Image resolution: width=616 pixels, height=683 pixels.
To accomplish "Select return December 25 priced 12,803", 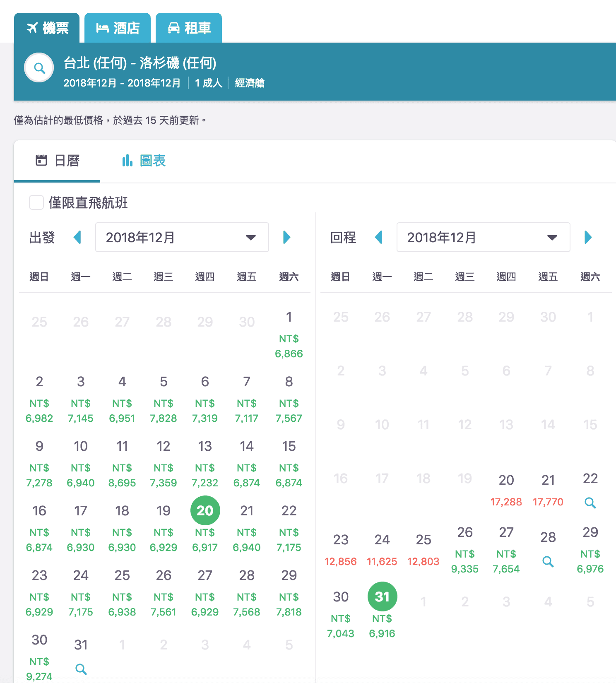I will pos(423,550).
